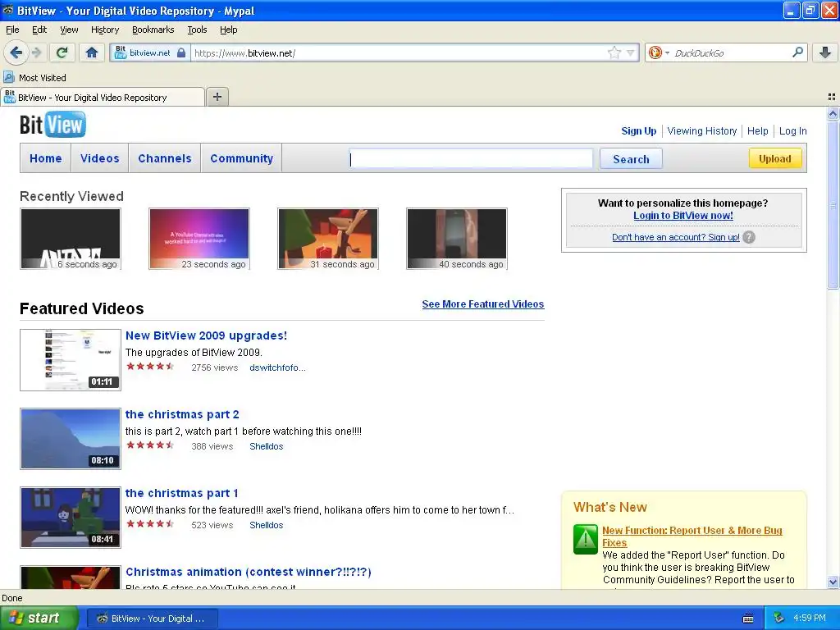Click the browser URL address field
The width and height of the screenshot is (840, 630).
[399, 52]
